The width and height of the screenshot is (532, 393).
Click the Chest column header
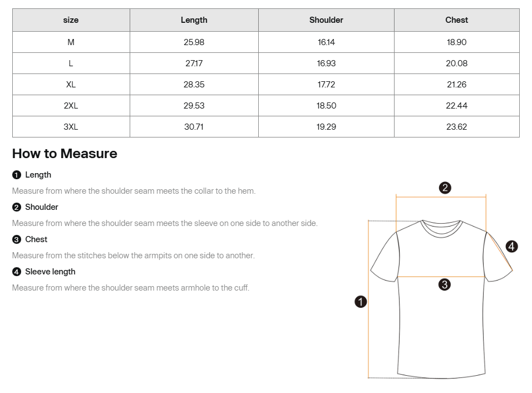pyautogui.click(x=456, y=20)
